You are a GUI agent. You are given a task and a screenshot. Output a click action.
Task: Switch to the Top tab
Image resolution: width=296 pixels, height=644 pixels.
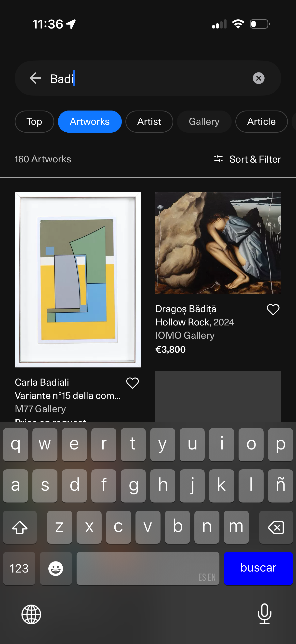tap(34, 122)
